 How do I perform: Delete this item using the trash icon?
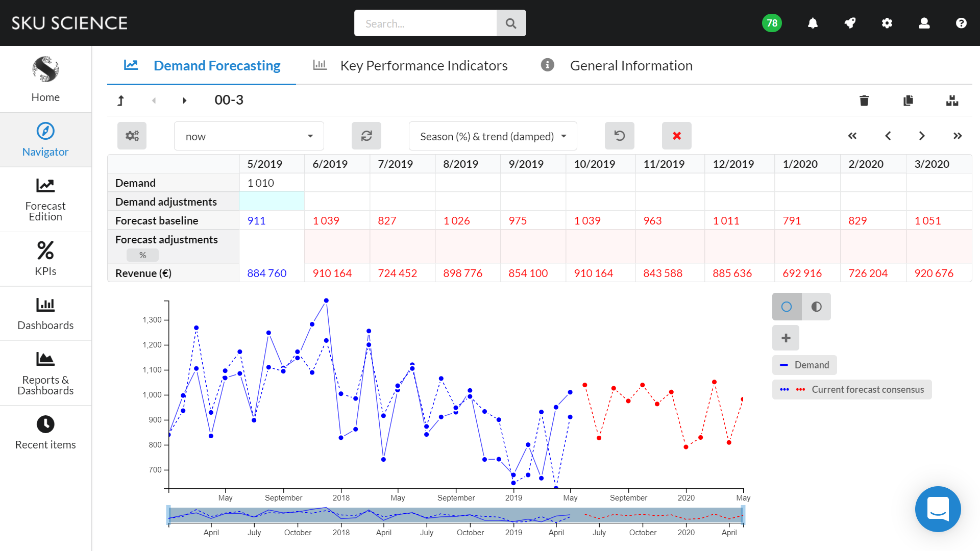pyautogui.click(x=864, y=101)
